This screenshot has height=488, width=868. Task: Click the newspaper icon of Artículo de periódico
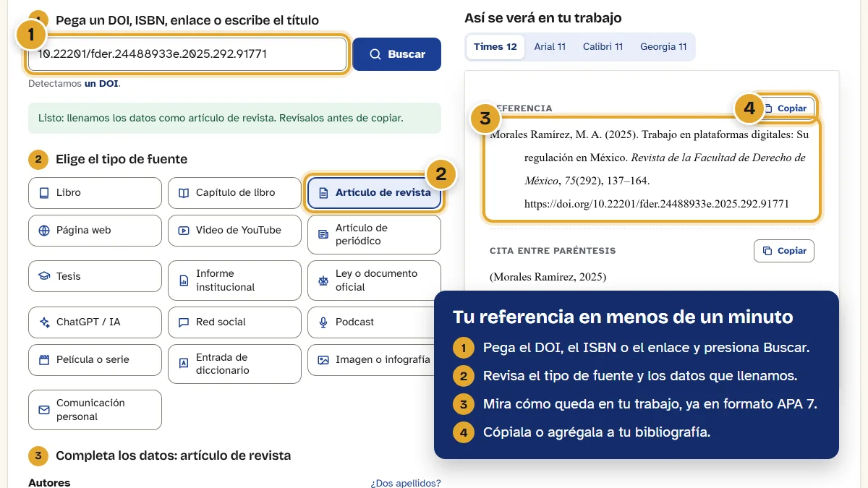pos(323,234)
